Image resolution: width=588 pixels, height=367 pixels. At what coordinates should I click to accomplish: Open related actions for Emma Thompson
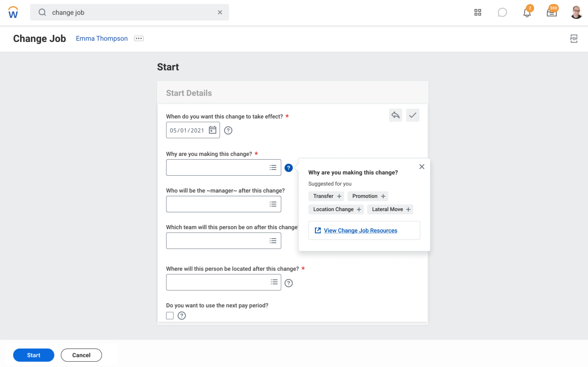[138, 38]
